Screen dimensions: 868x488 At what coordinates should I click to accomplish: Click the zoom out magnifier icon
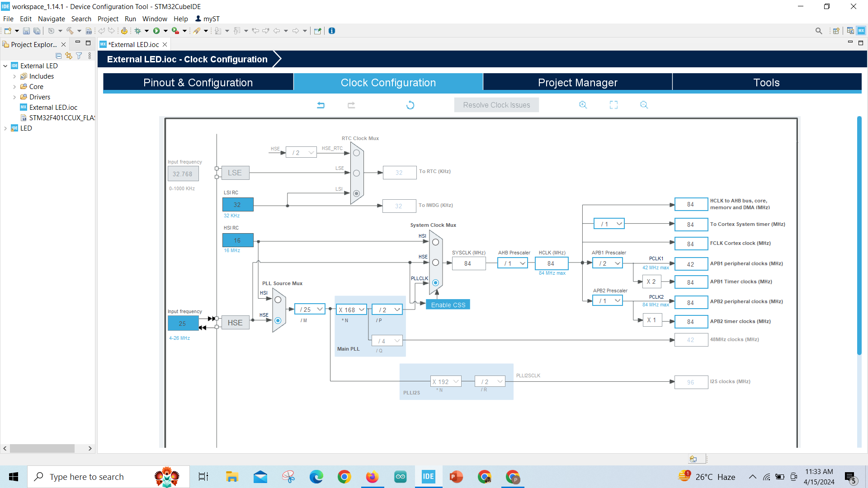point(643,105)
